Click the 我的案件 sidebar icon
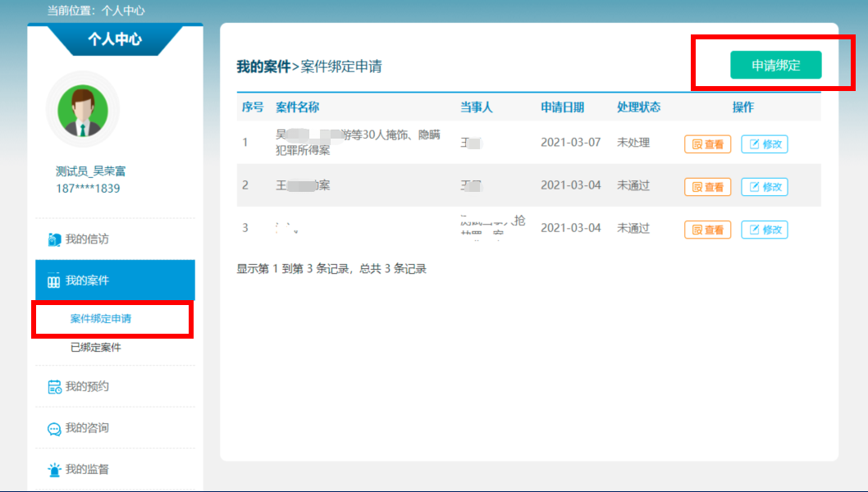Screen dimensions: 868x492 pyautogui.click(x=54, y=281)
